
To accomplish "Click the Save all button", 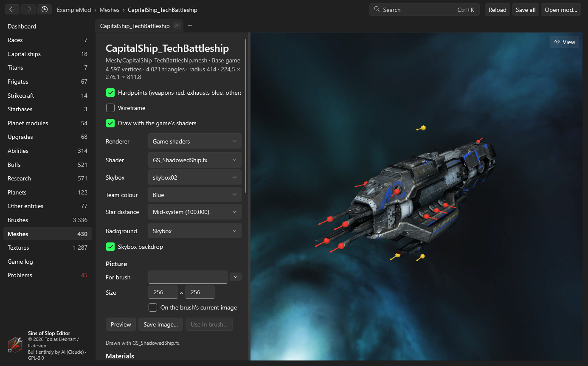I will coord(526,10).
